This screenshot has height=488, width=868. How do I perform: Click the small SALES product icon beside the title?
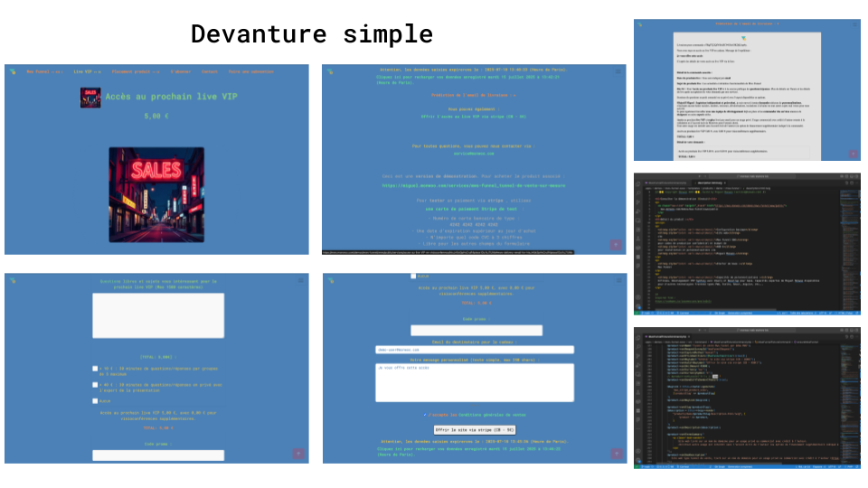pos(90,97)
